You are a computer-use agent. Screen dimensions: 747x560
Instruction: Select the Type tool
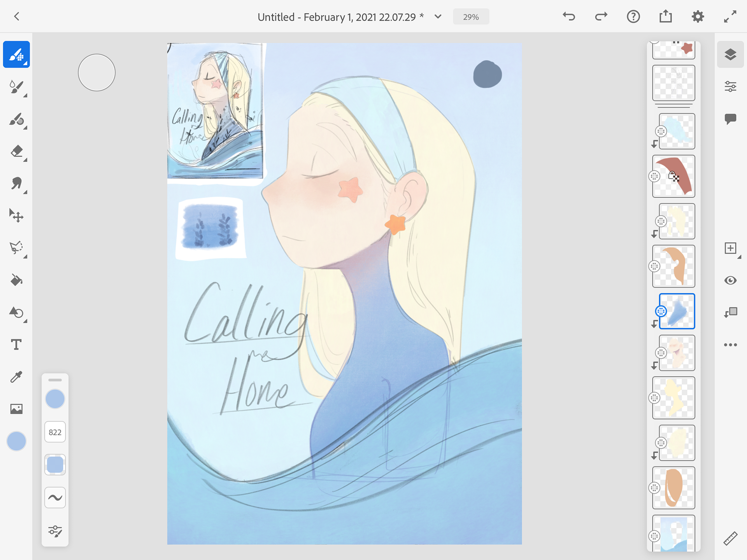point(16,345)
